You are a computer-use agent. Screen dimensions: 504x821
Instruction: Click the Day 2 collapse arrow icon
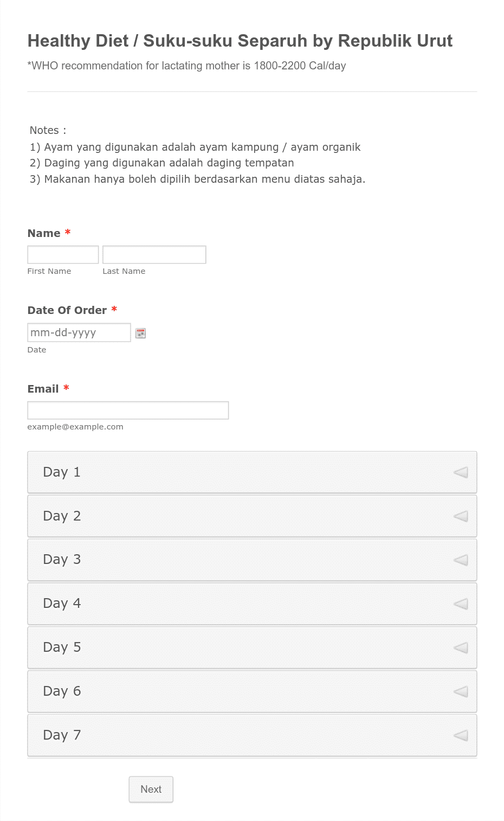tap(461, 516)
